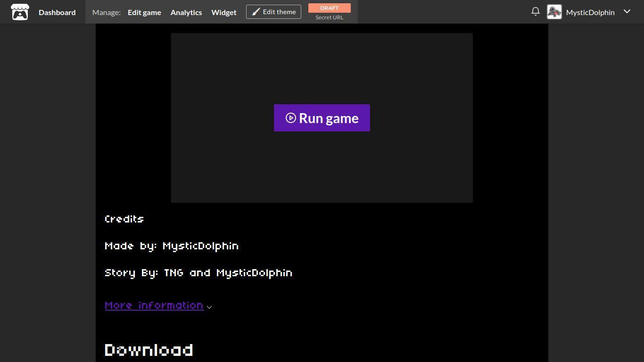Image resolution: width=644 pixels, height=362 pixels.
Task: Click the Download heading
Action: coord(149,350)
